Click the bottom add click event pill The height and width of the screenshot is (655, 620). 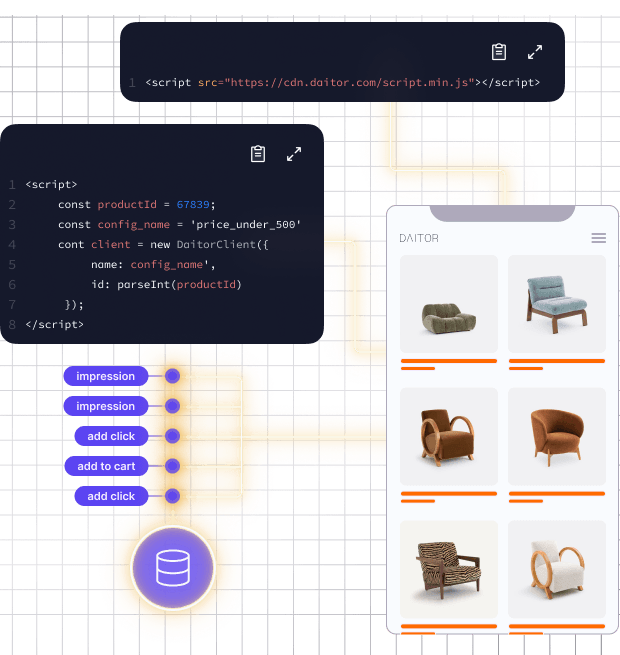(x=110, y=496)
